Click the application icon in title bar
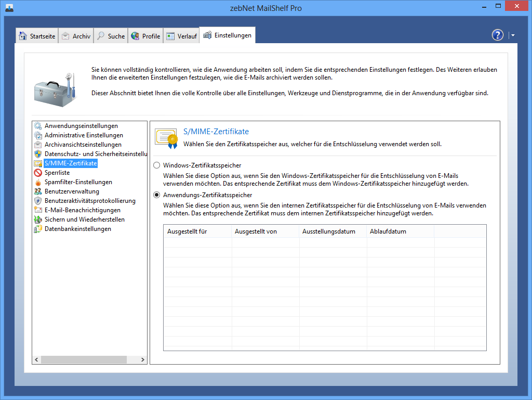The image size is (532, 400). [x=9, y=8]
